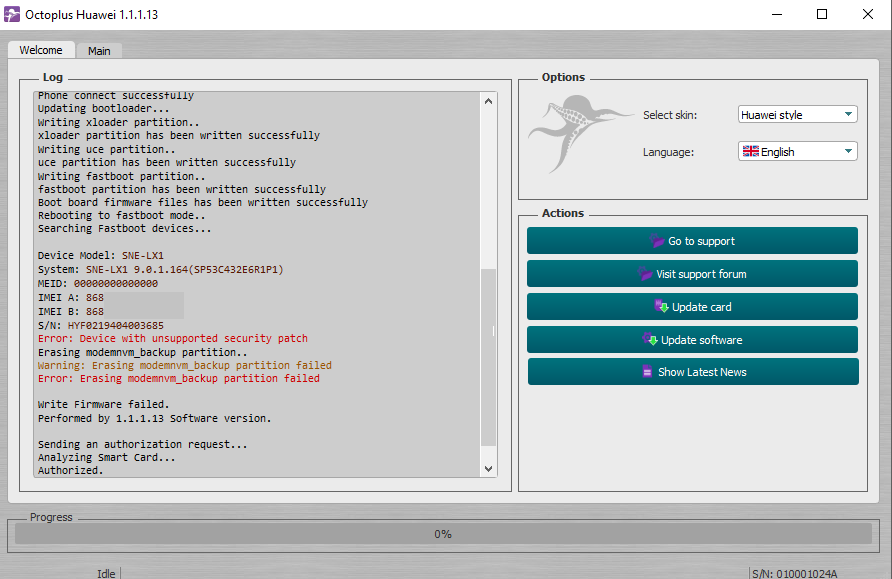Viewport: 892px width, 579px height.
Task: Click the 'IMEI B: 868' log line
Action: click(x=71, y=312)
